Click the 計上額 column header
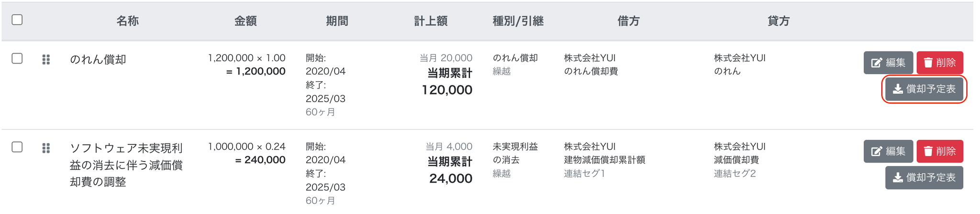Image resolution: width=980 pixels, height=214 pixels. [x=431, y=21]
